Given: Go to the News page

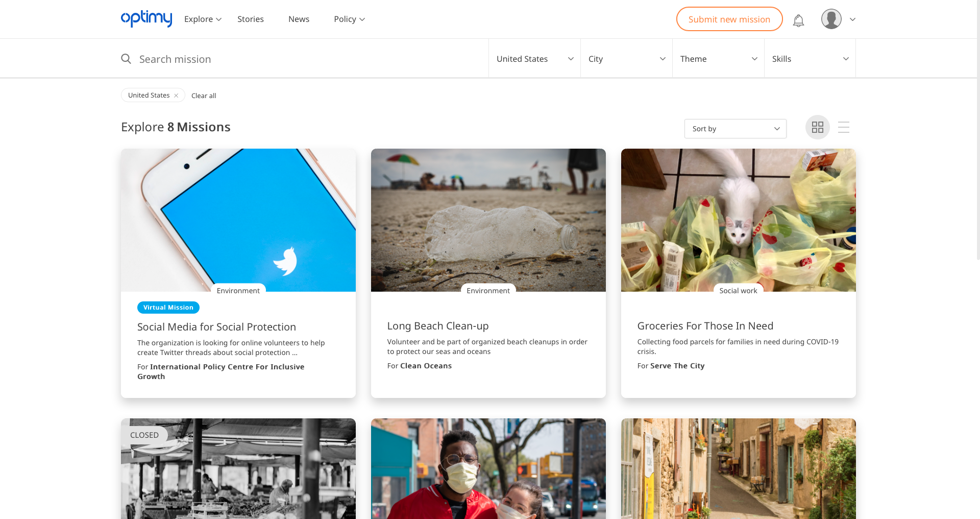Looking at the screenshot, I should [x=299, y=19].
